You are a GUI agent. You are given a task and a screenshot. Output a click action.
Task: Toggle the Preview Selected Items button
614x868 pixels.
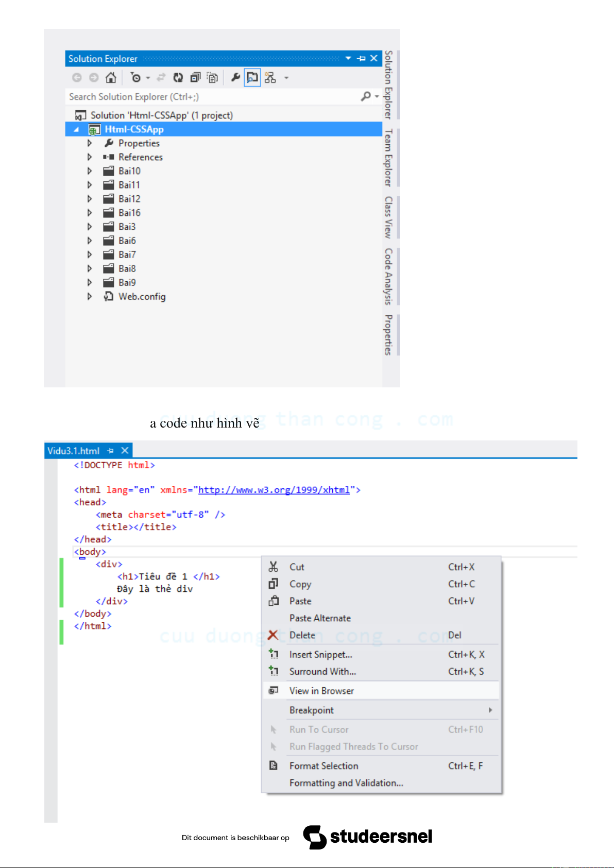pyautogui.click(x=252, y=78)
